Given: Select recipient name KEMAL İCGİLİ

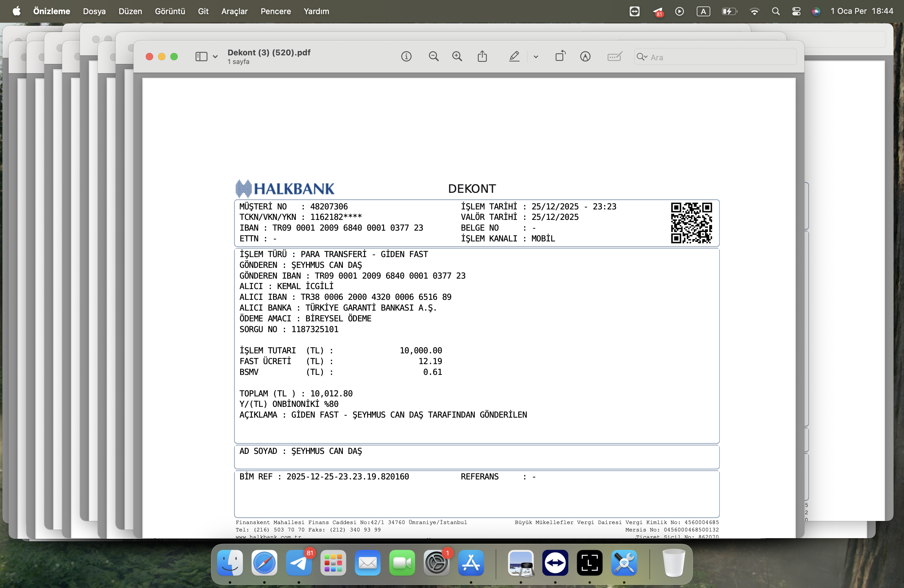Looking at the screenshot, I should [x=305, y=286].
